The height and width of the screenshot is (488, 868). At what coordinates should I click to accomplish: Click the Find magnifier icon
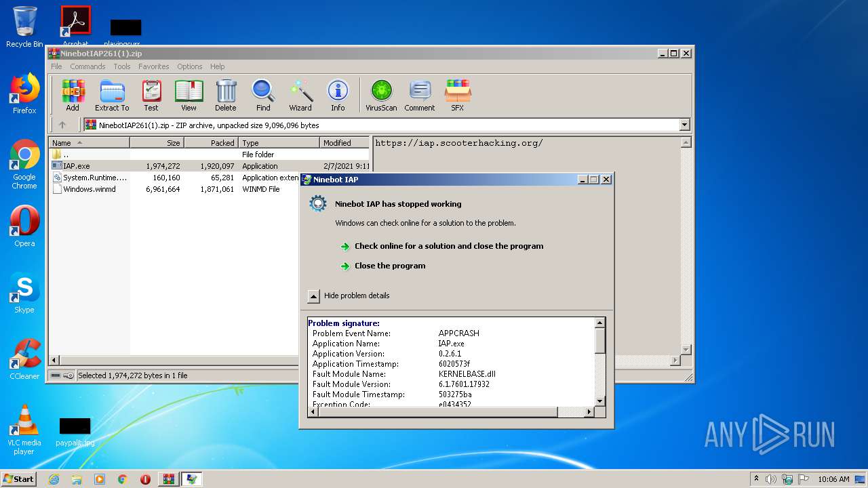pyautogui.click(x=263, y=96)
